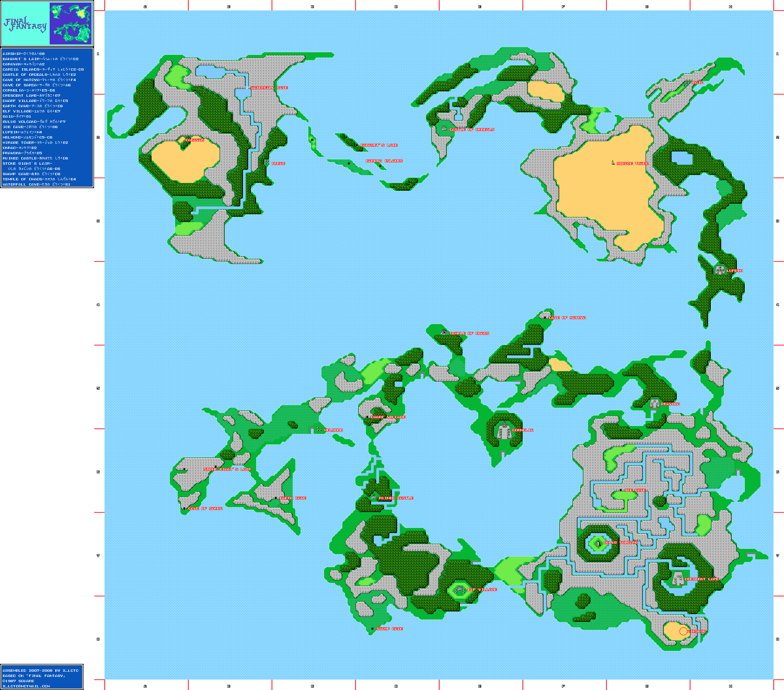Click the legend row 'BAHAMUT'S LAIR…D2'

point(41,59)
